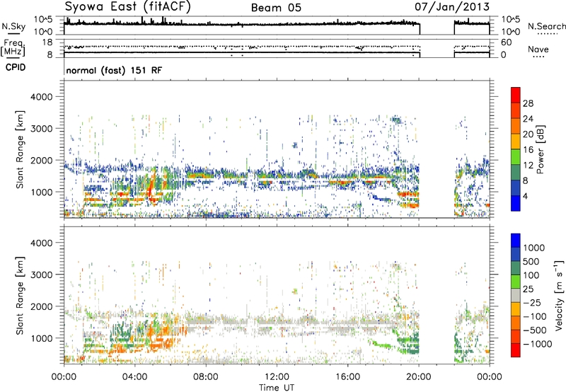The image size is (566, 392).
Task: Click the "N.Sky" legend label
Action: point(13,26)
